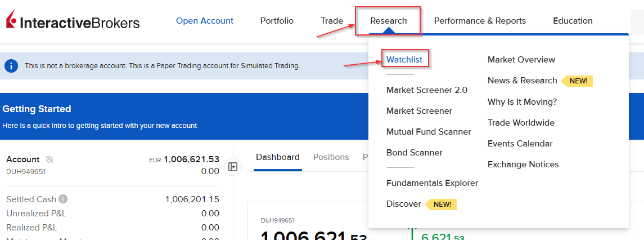Screen dimensions: 644x240
Task: Click the info icon next to Settled Cash
Action: pyautogui.click(x=63, y=199)
